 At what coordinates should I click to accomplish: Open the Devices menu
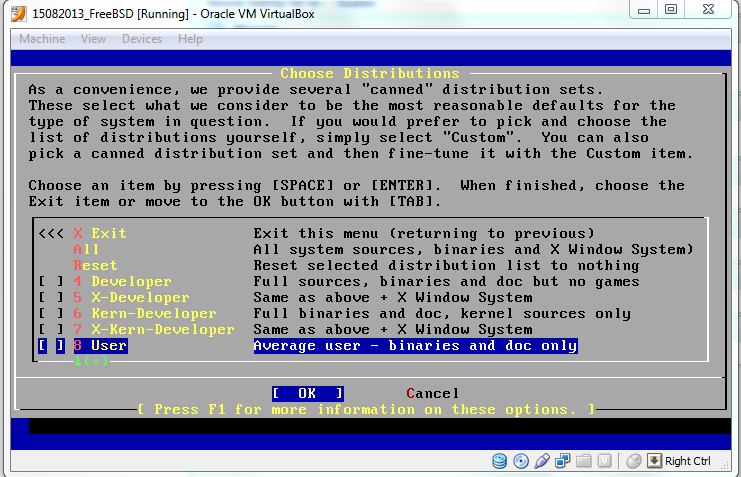tap(141, 39)
